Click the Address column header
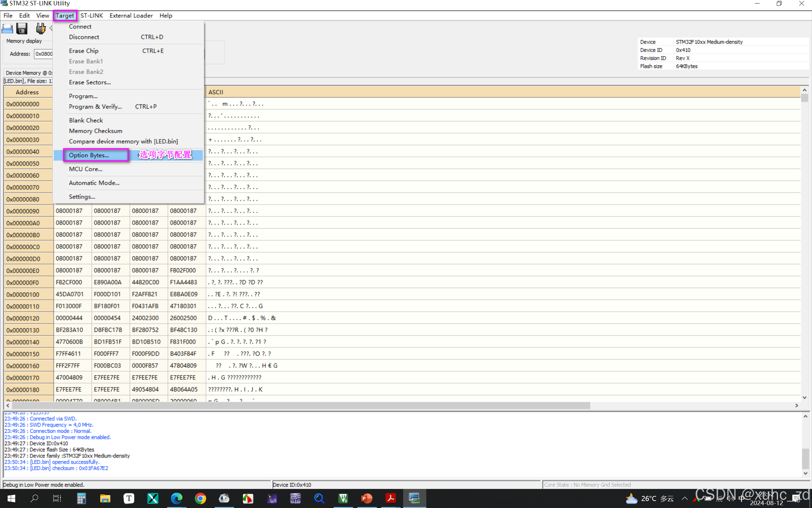Screen dimensions: 812x508 [29, 92]
